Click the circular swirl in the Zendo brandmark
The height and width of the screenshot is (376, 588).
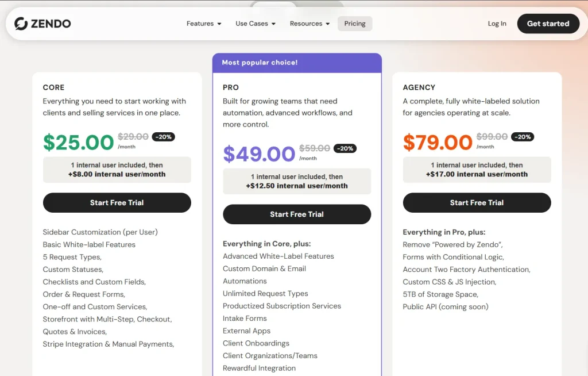[22, 24]
